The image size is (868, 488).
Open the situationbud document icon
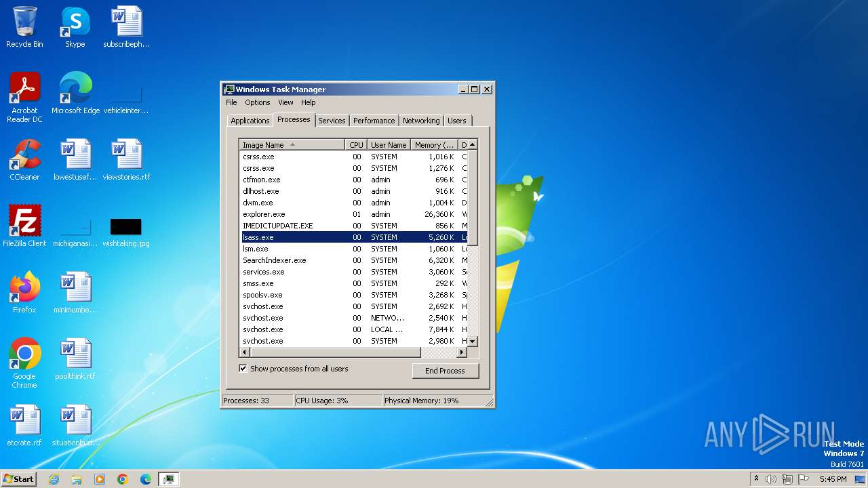pos(75,426)
